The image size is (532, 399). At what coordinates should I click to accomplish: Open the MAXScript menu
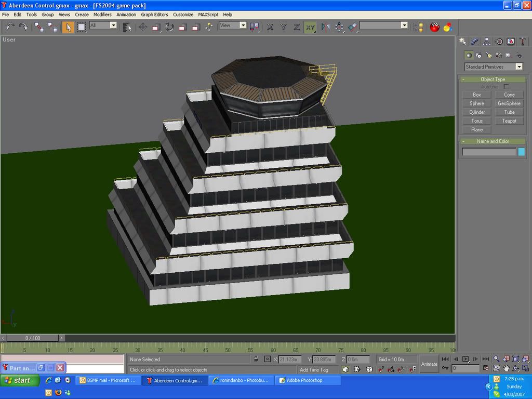[209, 15]
